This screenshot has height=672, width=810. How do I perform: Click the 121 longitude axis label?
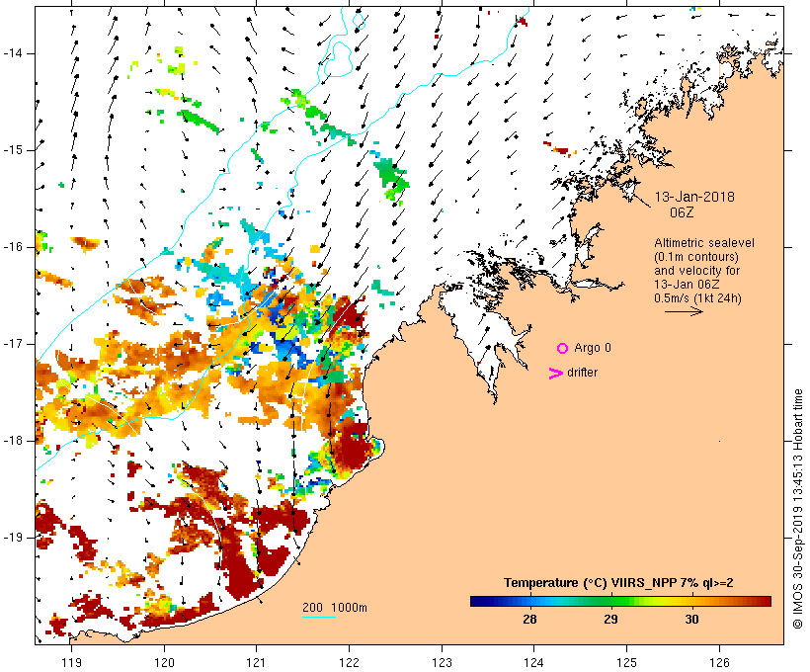click(x=256, y=662)
